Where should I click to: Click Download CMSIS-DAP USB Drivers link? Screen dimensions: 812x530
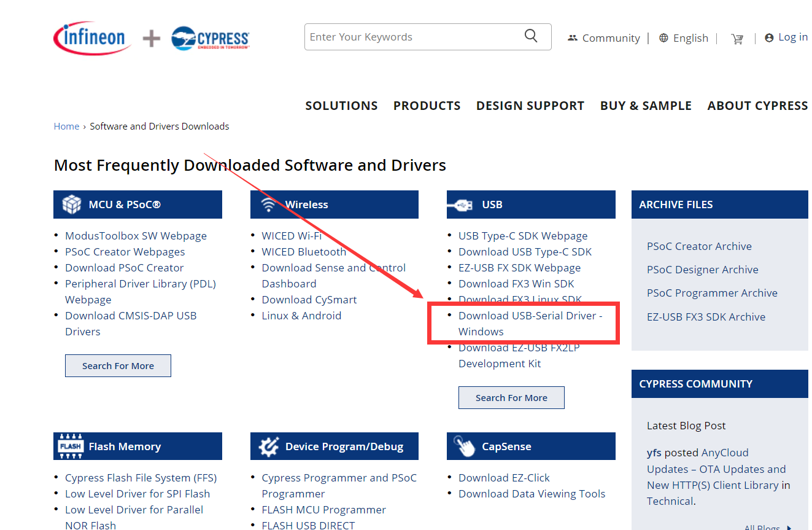click(x=131, y=324)
